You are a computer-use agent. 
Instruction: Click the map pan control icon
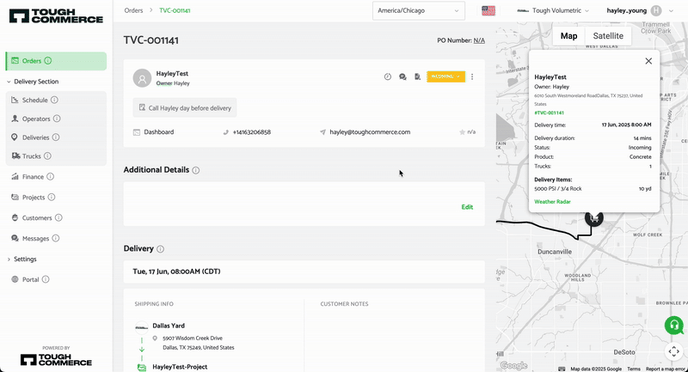(674, 351)
